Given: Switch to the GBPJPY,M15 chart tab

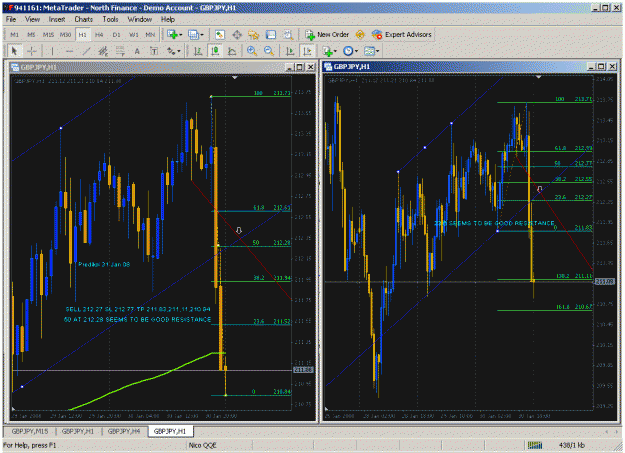Looking at the screenshot, I should 29,431.
